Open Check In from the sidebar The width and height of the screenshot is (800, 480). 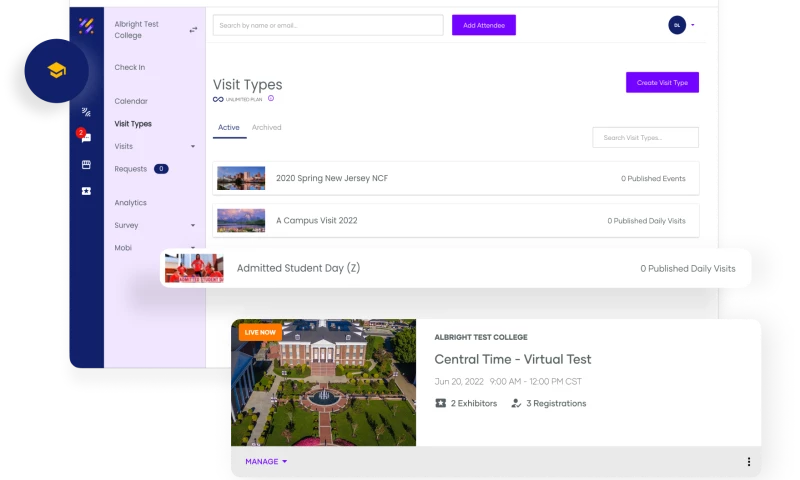pos(130,67)
